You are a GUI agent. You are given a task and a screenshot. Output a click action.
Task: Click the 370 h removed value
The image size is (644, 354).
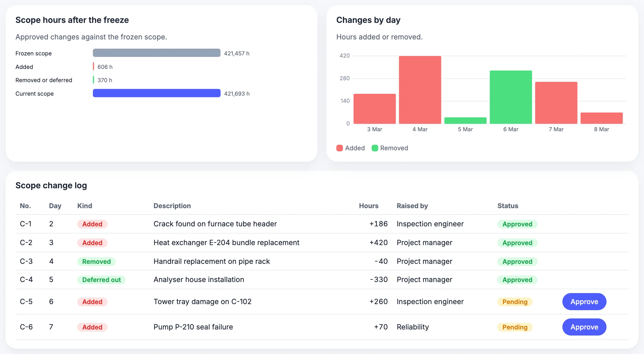pyautogui.click(x=105, y=80)
